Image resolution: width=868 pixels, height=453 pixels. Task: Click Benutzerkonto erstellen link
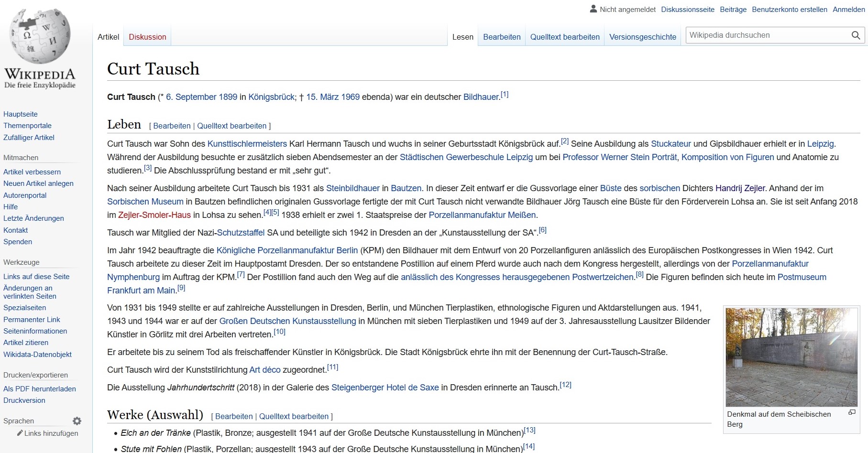(x=789, y=10)
